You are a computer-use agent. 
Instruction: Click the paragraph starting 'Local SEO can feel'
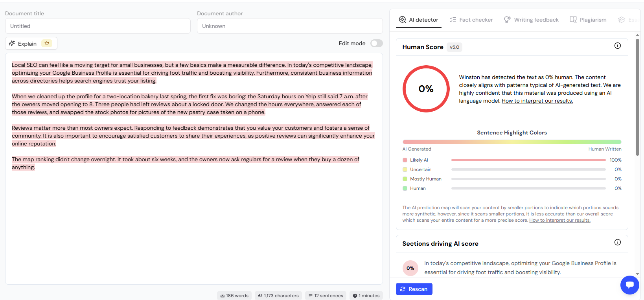click(192, 73)
